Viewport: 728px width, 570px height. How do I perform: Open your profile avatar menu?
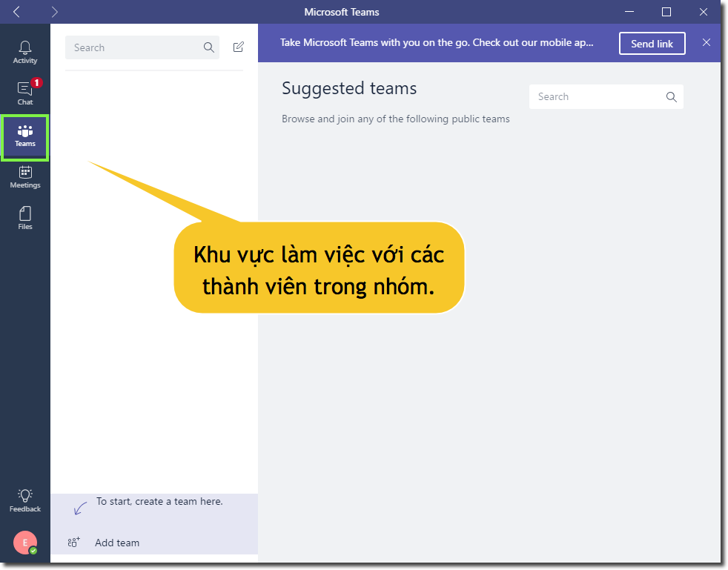click(x=24, y=543)
